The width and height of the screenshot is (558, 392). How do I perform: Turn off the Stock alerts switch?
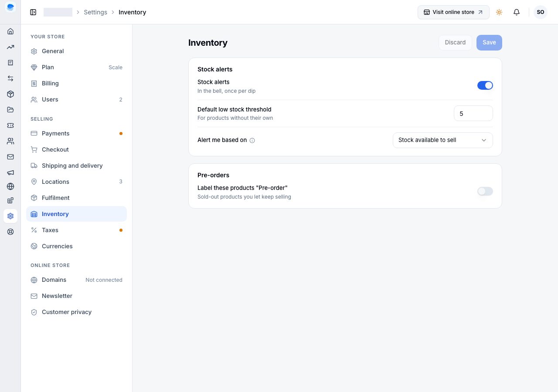[485, 85]
